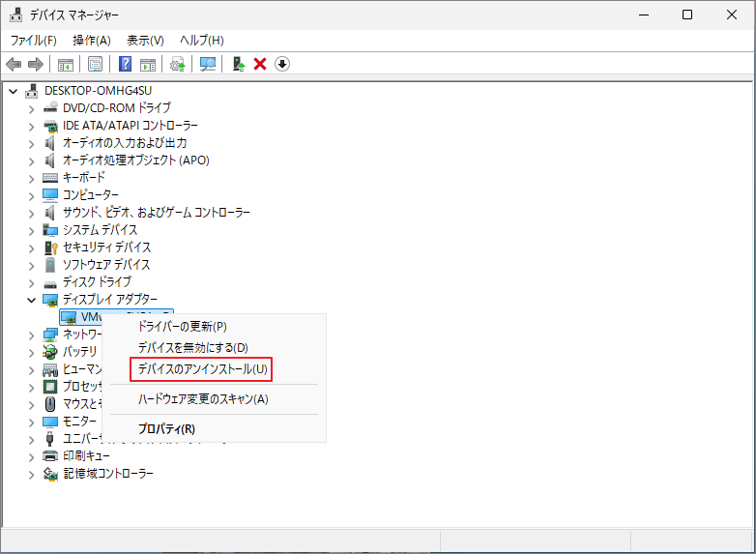
Task: Open the blue Help question mark icon
Action: point(125,64)
